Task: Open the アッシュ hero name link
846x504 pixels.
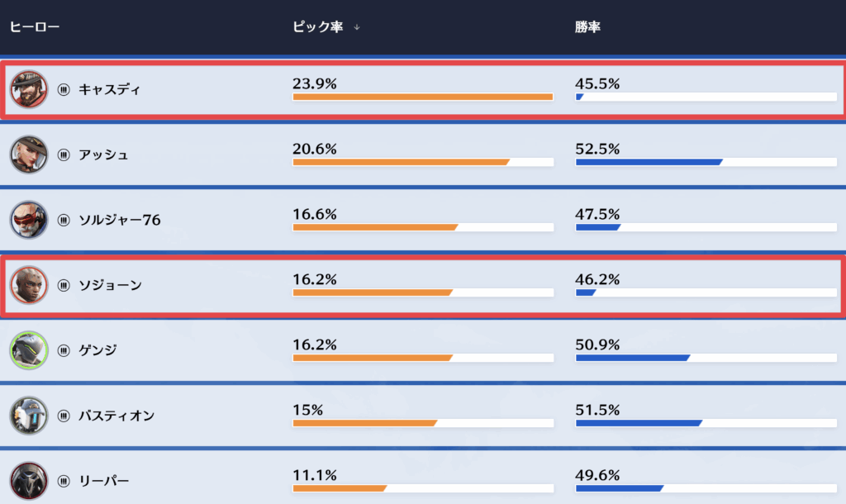Action: pos(103,155)
